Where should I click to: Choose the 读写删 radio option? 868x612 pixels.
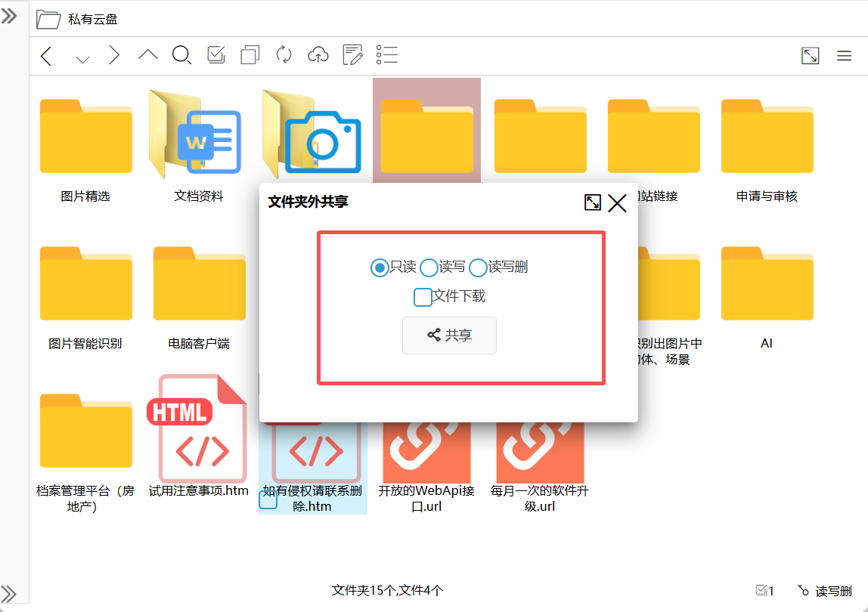click(478, 267)
